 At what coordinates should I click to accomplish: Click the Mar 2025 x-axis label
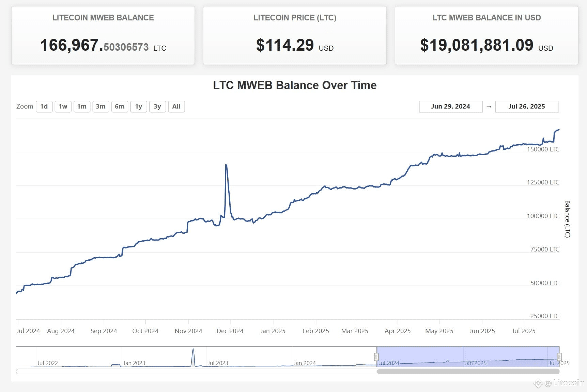355,331
